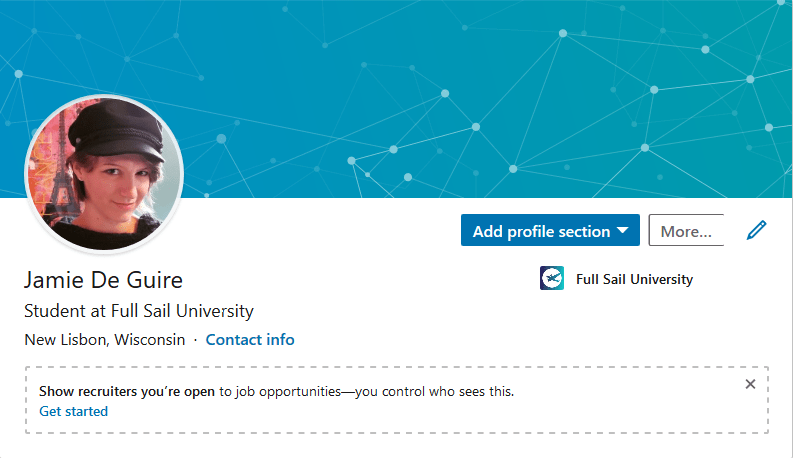Click the text 'you control who sees this'
This screenshot has height=458, width=793.
(x=438, y=391)
